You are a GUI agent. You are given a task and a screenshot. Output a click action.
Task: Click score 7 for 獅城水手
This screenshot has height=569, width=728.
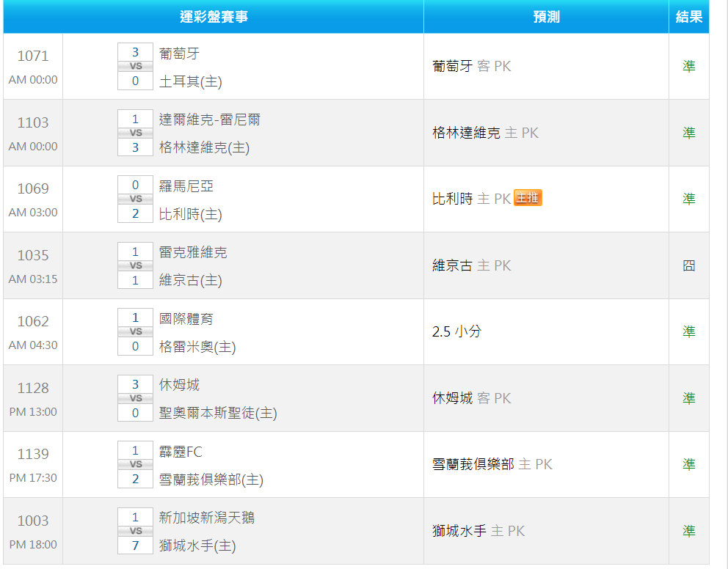click(x=135, y=546)
